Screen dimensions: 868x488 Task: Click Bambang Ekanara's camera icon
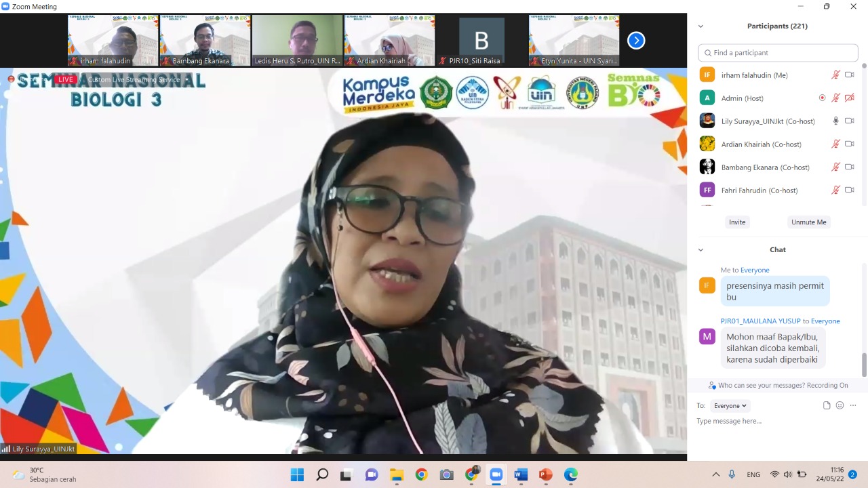coord(850,167)
